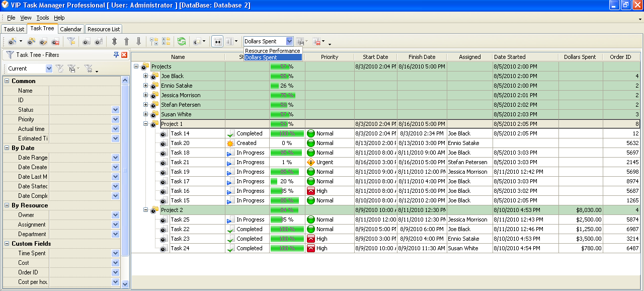
Task: Click the expand all nodes icon
Action: coord(154,42)
